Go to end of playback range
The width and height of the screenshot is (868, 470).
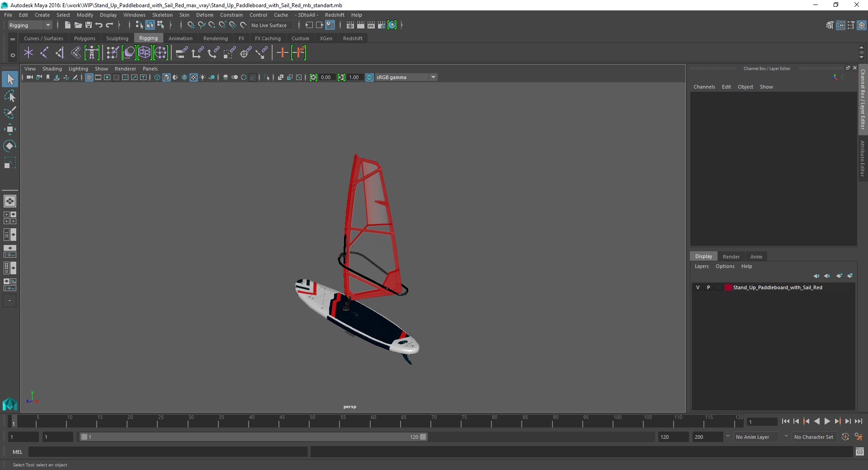[858, 421]
